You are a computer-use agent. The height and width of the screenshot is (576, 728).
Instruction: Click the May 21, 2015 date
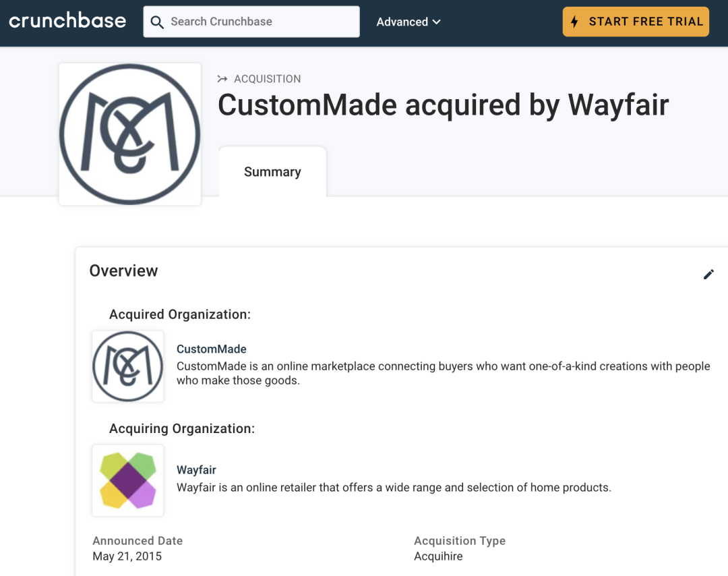(127, 556)
